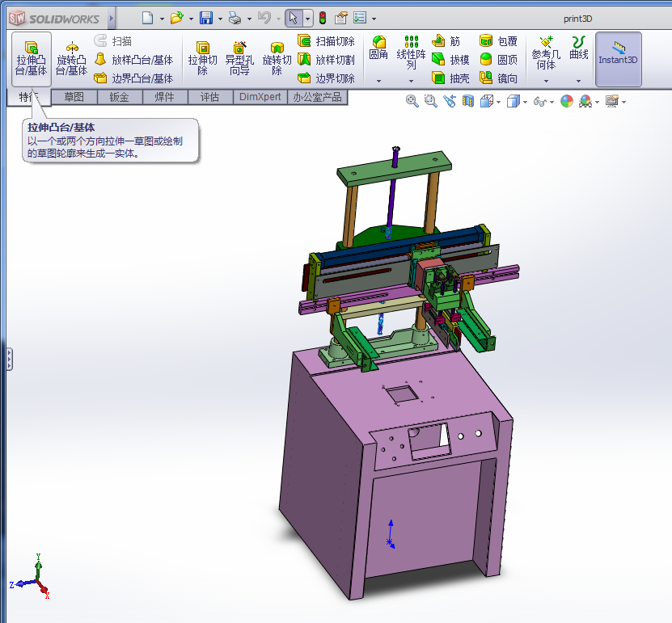
Task: Select the 拉伸切除 extruded cut tool
Action: [x=203, y=59]
